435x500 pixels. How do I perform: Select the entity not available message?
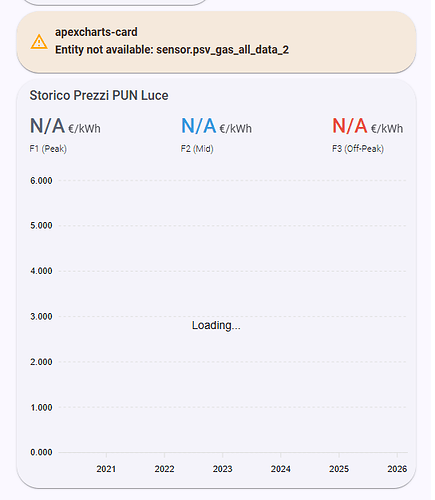tap(172, 50)
